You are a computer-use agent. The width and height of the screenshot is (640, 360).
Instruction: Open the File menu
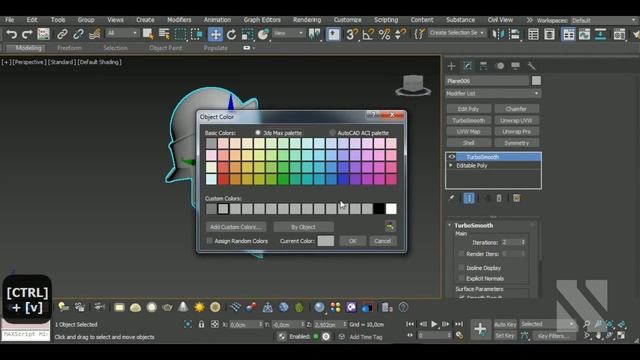tap(9, 20)
